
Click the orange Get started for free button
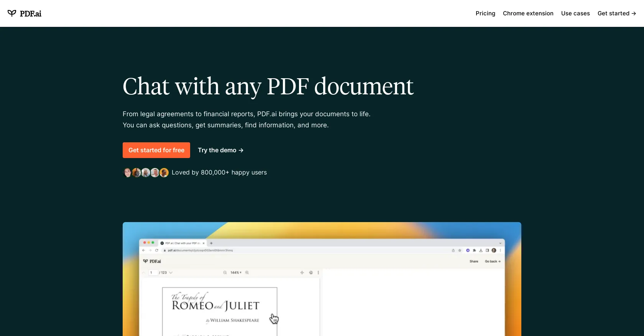156,150
